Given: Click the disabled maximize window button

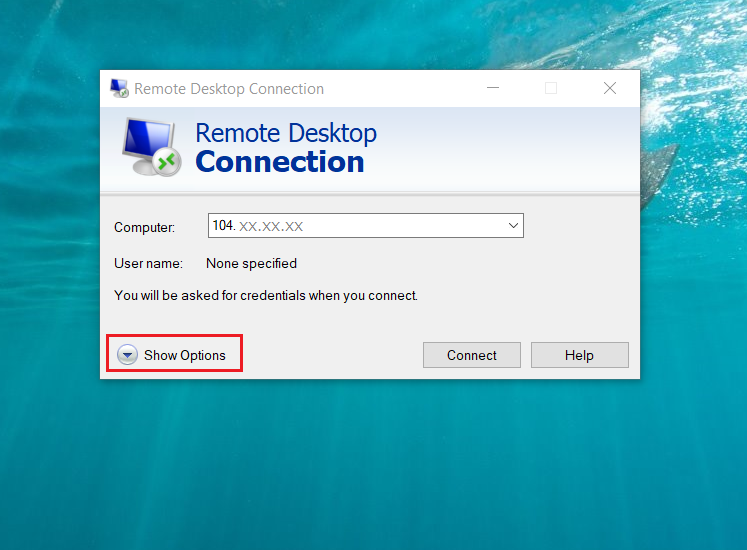Looking at the screenshot, I should point(551,88).
